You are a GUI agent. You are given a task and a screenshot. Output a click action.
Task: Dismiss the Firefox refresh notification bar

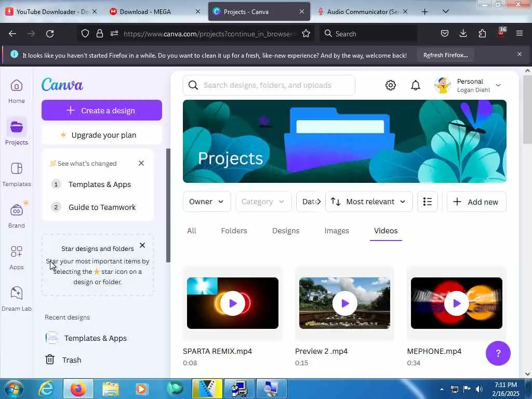tap(520, 54)
